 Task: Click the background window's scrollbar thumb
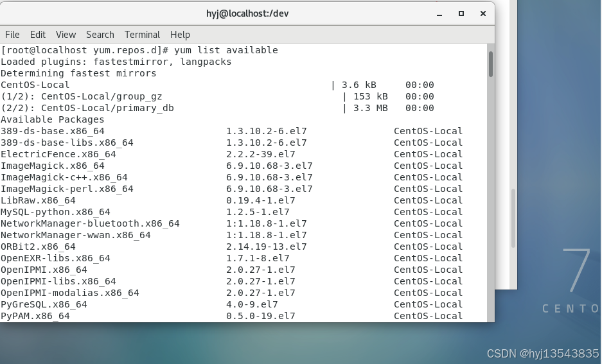click(513, 218)
